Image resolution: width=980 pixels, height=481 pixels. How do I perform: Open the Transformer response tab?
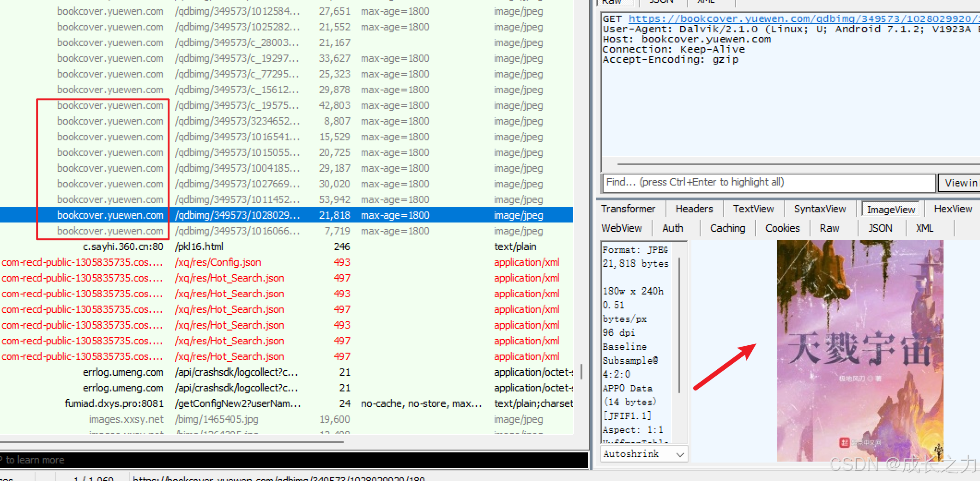click(628, 209)
